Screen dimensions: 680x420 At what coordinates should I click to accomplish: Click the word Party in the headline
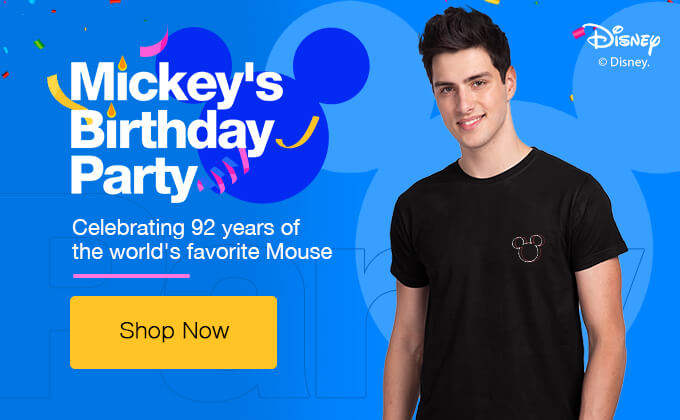(134, 176)
